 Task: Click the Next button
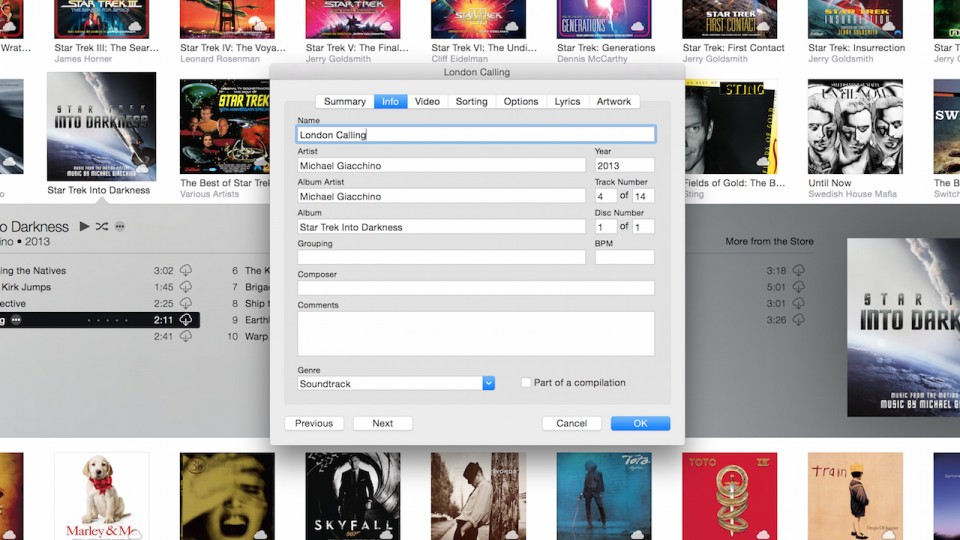click(383, 423)
